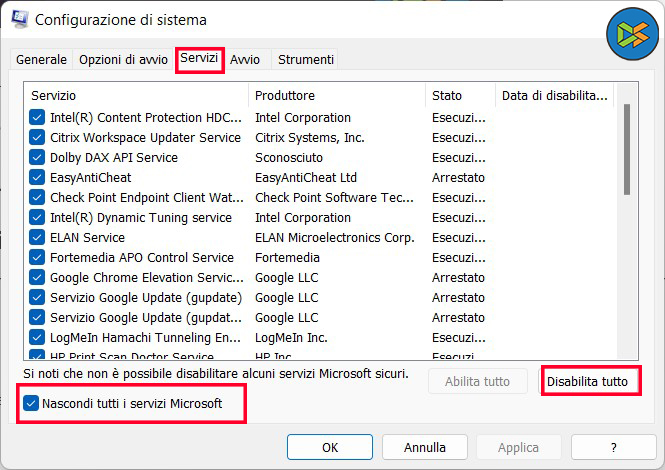Viewport: 665px width, 470px height.
Task: Click the services list vertical scrollbar
Action: point(627,150)
